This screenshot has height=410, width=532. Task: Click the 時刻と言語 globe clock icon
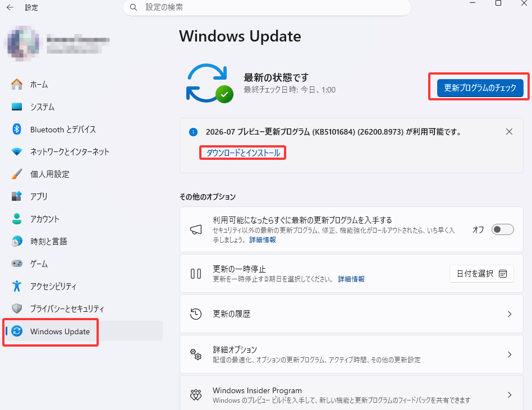tap(17, 241)
